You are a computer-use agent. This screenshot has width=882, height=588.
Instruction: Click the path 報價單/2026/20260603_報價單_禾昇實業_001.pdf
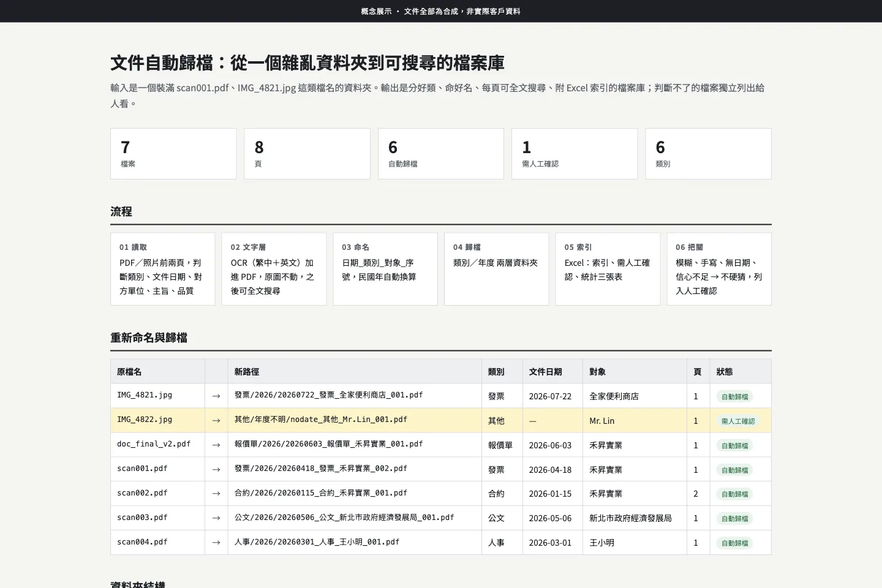[x=329, y=444]
